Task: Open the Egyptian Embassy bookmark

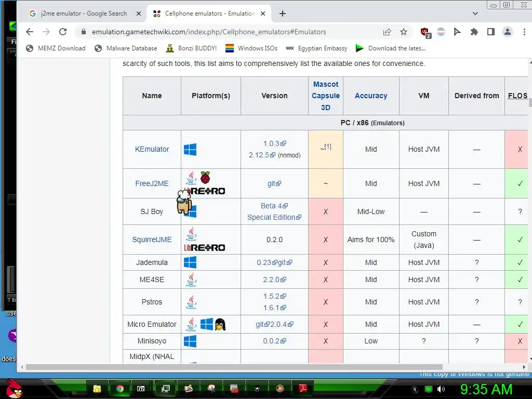Action: (x=317, y=48)
